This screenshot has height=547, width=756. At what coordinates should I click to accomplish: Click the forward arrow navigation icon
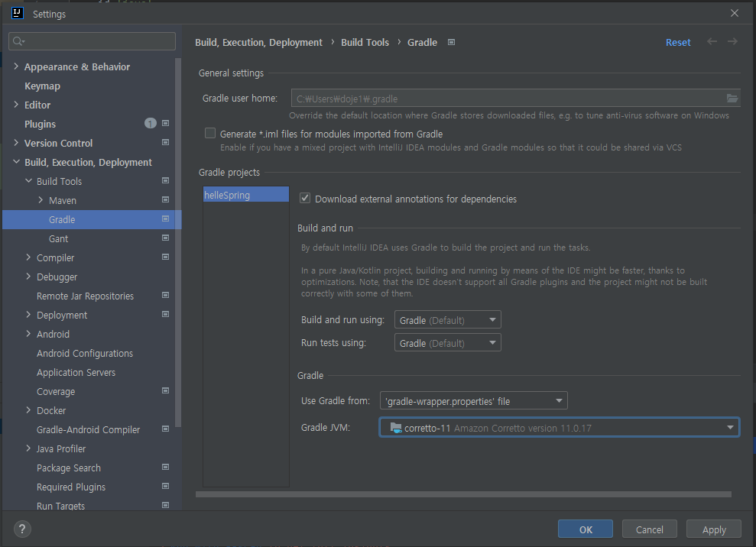pos(732,41)
